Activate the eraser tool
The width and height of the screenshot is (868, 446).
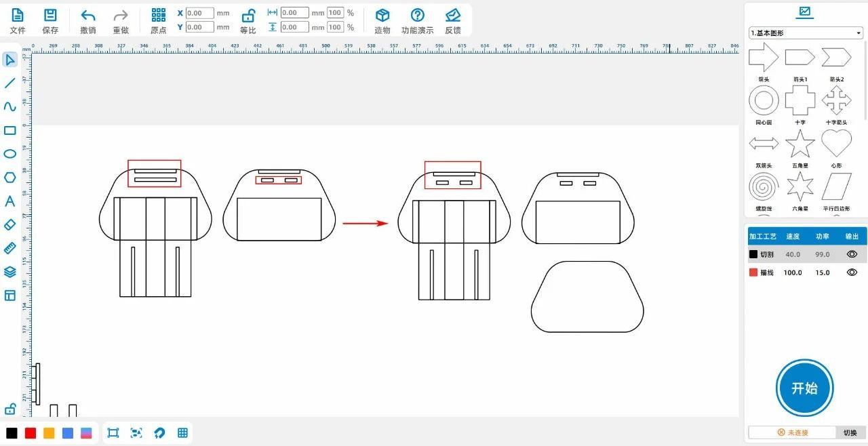tap(9, 224)
